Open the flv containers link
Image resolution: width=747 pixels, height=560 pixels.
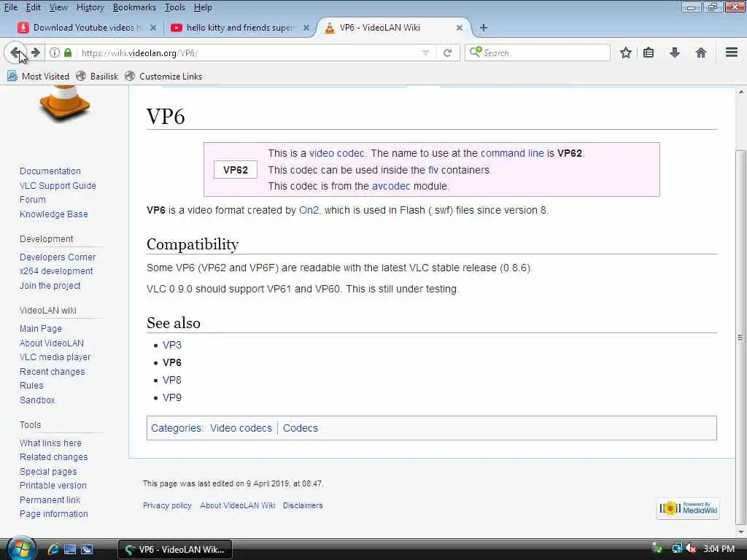coord(433,170)
